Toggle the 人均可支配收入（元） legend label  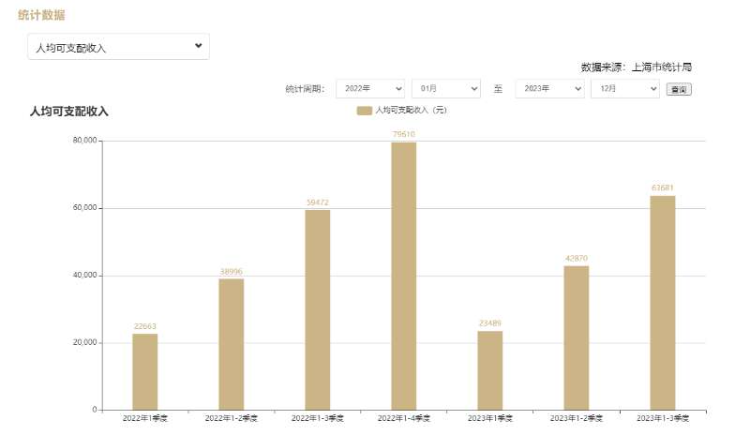click(x=411, y=110)
